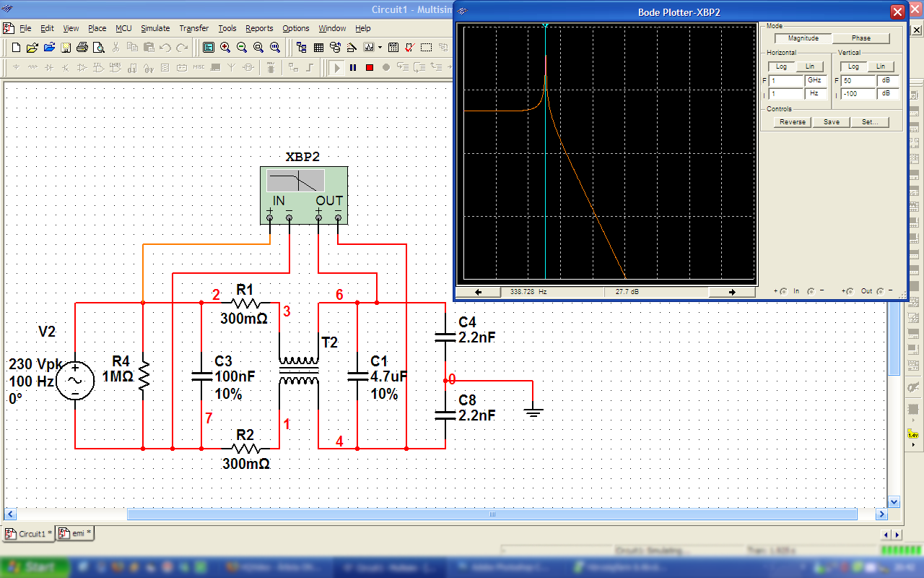Run the simulation with play button

point(336,67)
